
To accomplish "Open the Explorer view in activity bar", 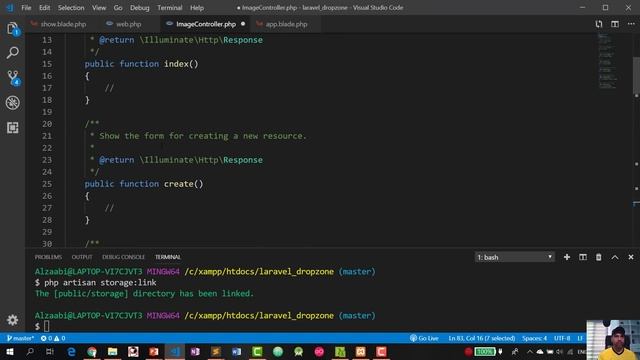I will coord(13,29).
